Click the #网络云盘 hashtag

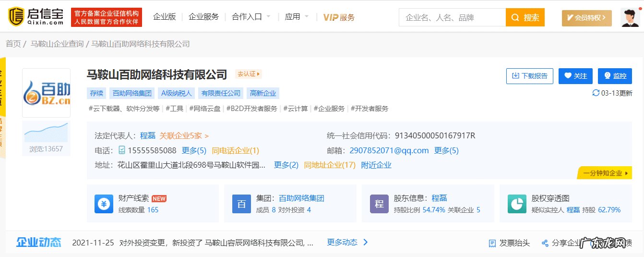[205, 109]
